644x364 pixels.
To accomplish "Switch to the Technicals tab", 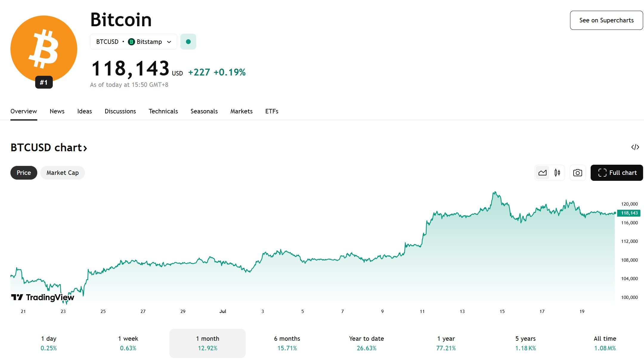I will pyautogui.click(x=163, y=111).
